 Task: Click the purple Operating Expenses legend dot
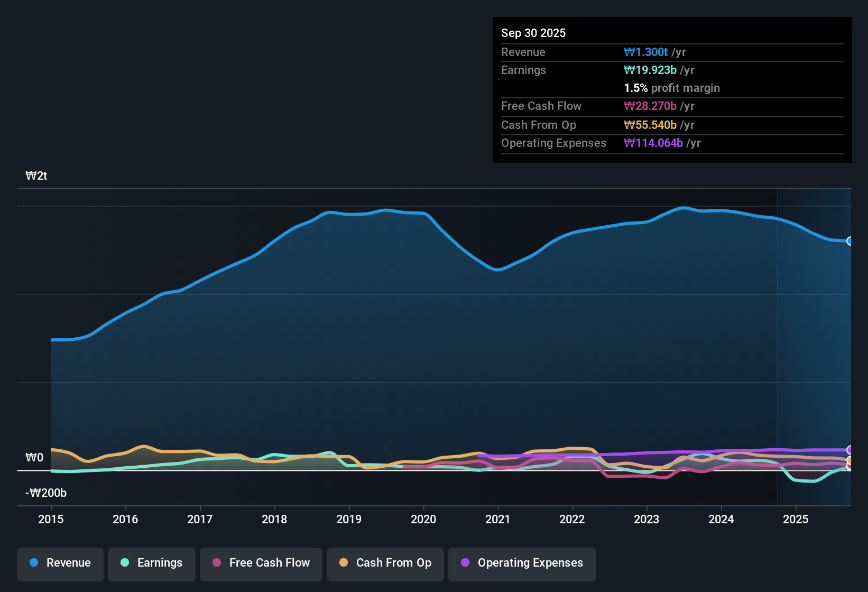465,563
